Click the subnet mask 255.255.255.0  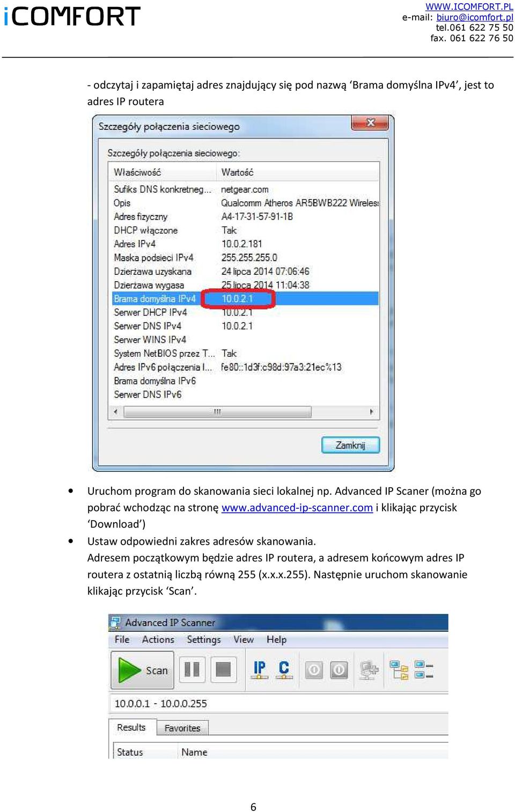249,258
